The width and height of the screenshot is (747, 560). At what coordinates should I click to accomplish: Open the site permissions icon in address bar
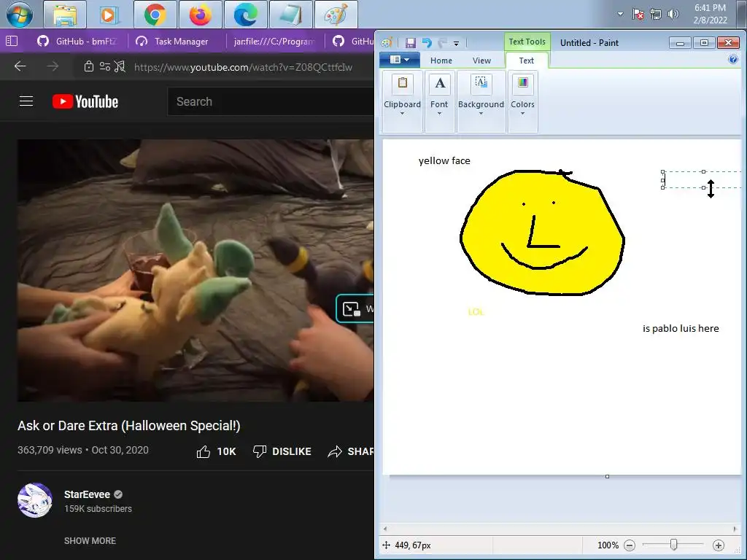(105, 66)
